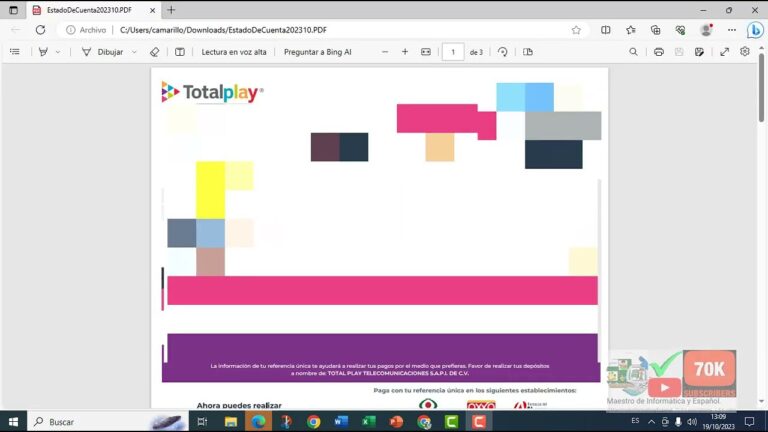The image size is (768, 432).
Task: Add this page to favorites star
Action: point(576,30)
